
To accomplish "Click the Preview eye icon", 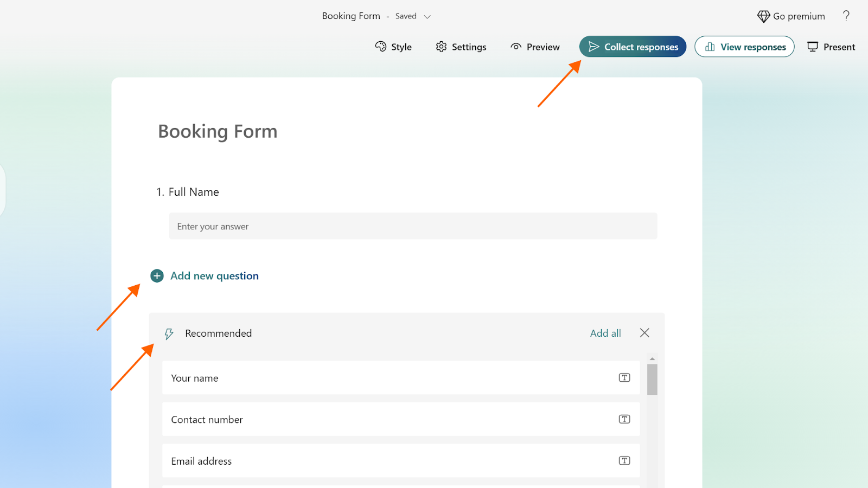I will 516,47.
